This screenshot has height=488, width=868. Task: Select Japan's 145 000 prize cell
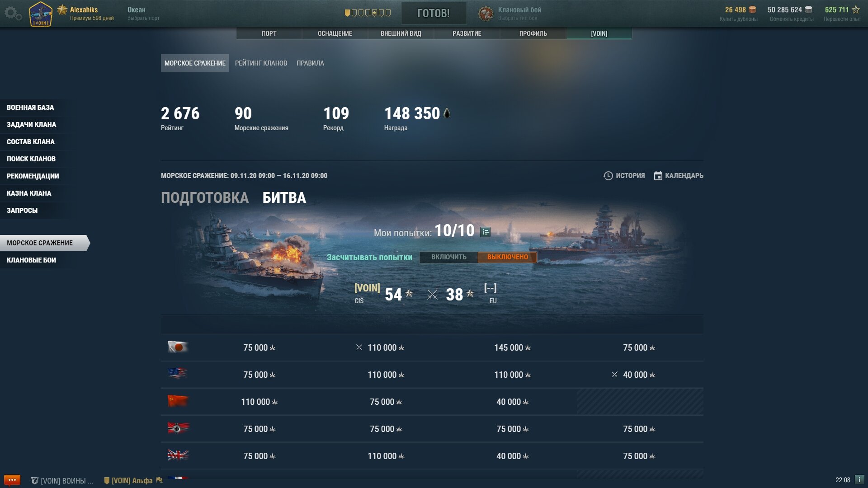pos(513,347)
